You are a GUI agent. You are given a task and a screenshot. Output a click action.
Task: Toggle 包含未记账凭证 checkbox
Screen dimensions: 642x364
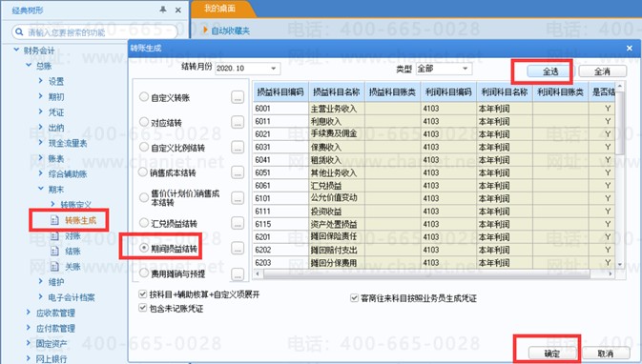pos(142,308)
